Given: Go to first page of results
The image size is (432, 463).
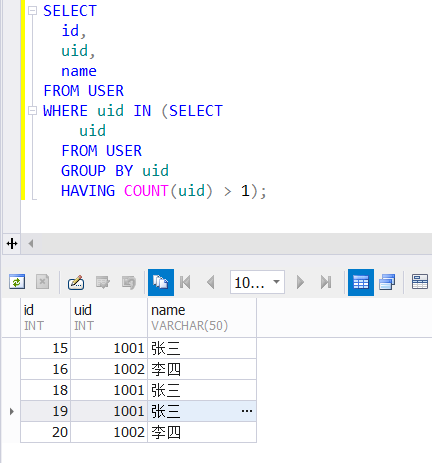Looking at the screenshot, I should [185, 282].
